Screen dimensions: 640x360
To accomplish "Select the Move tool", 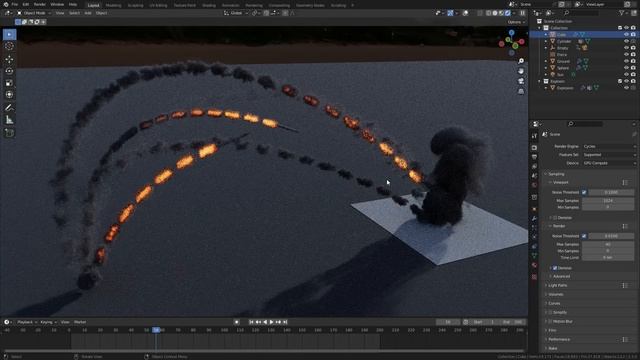I will pos(9,59).
